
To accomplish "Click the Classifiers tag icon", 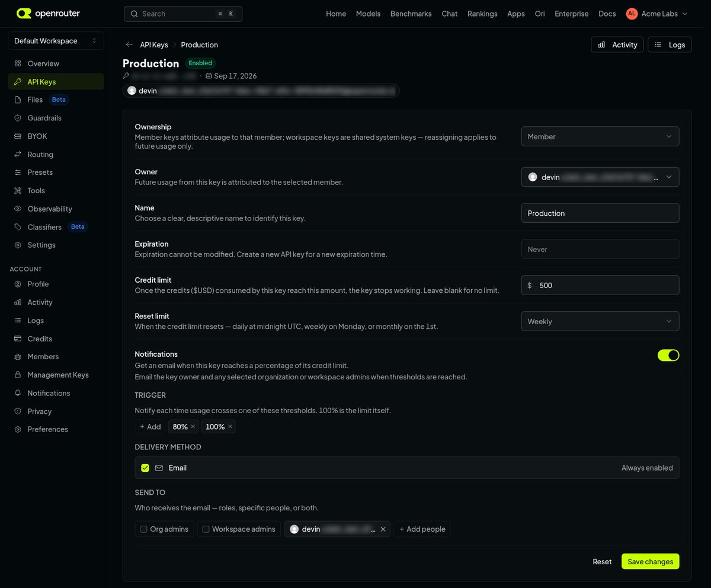I will coord(18,227).
